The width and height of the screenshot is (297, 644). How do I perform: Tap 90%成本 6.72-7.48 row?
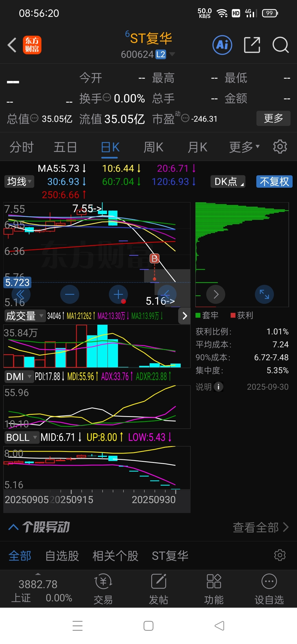point(242,357)
